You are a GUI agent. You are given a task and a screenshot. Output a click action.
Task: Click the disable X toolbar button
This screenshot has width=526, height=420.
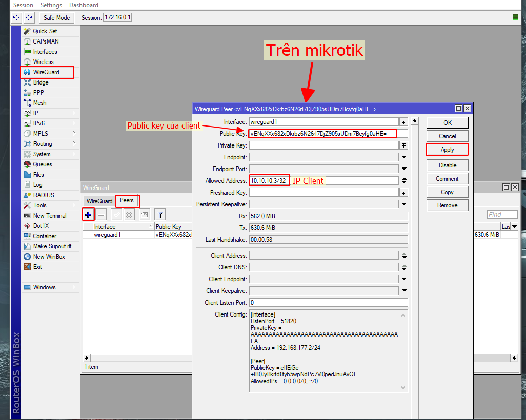tap(129, 215)
